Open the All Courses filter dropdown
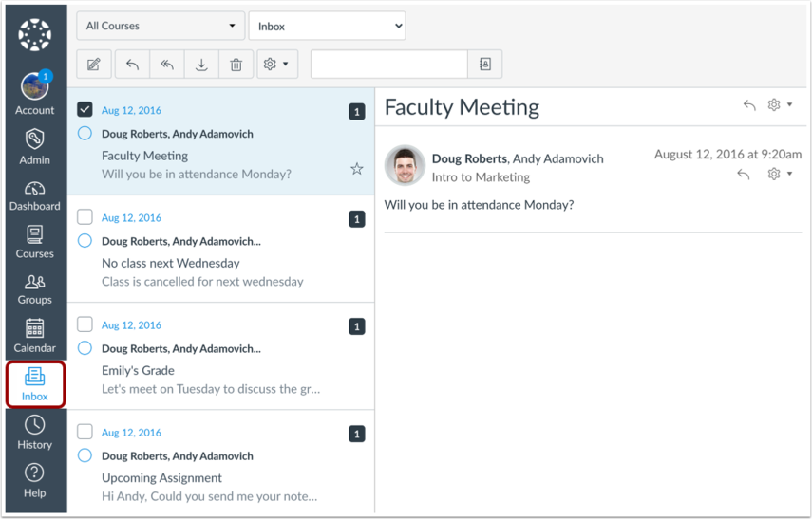 161,26
